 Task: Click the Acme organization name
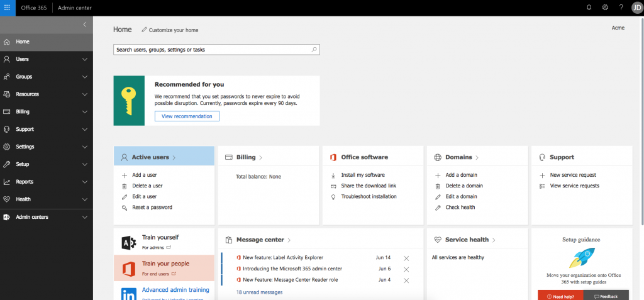tap(618, 28)
